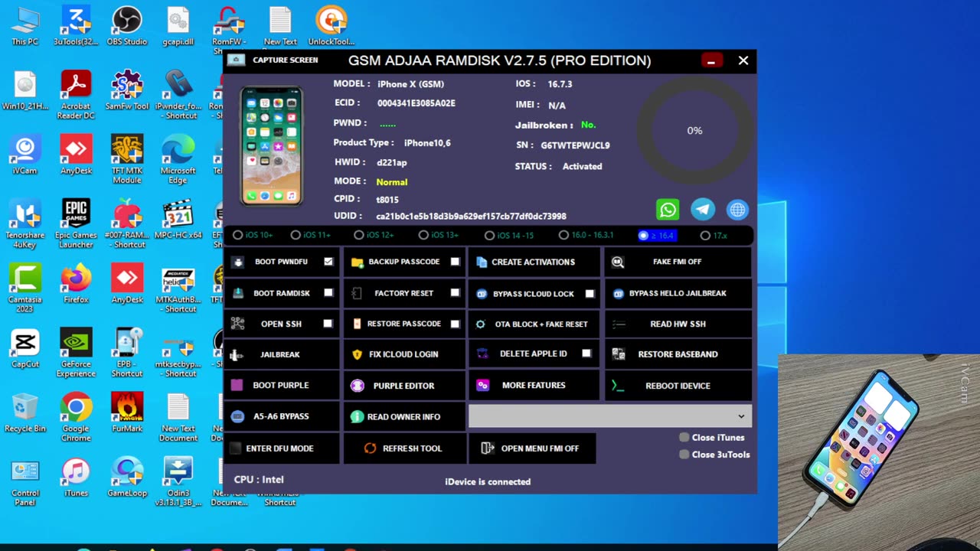
Task: Select the 17.x radio button
Action: coord(705,236)
